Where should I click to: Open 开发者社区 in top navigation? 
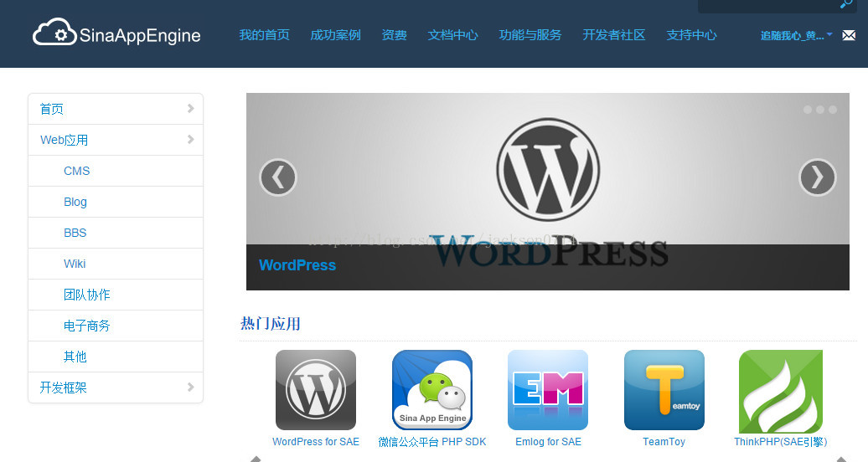(614, 35)
